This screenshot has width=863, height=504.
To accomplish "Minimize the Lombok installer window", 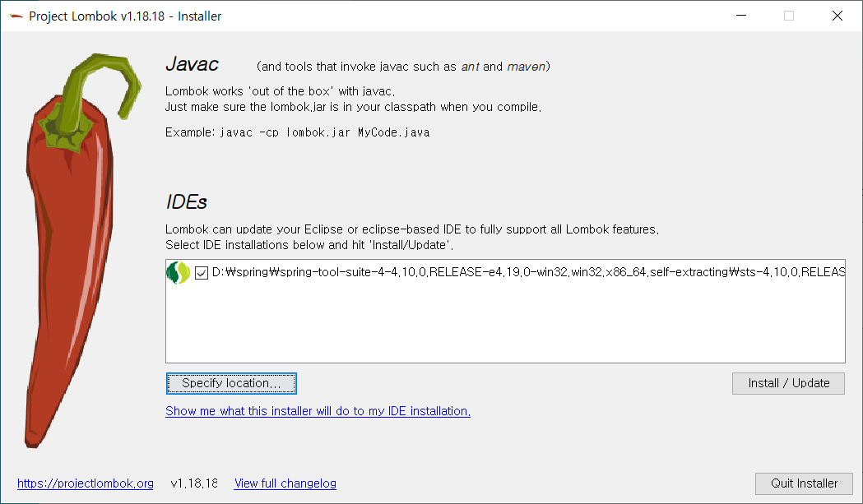I will point(741,16).
